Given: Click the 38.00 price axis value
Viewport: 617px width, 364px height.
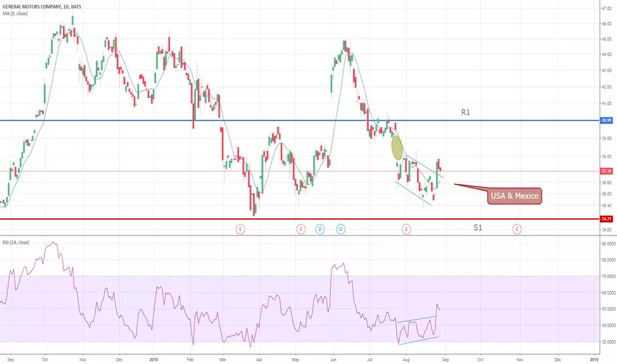Looking at the screenshot, I should (606, 156).
